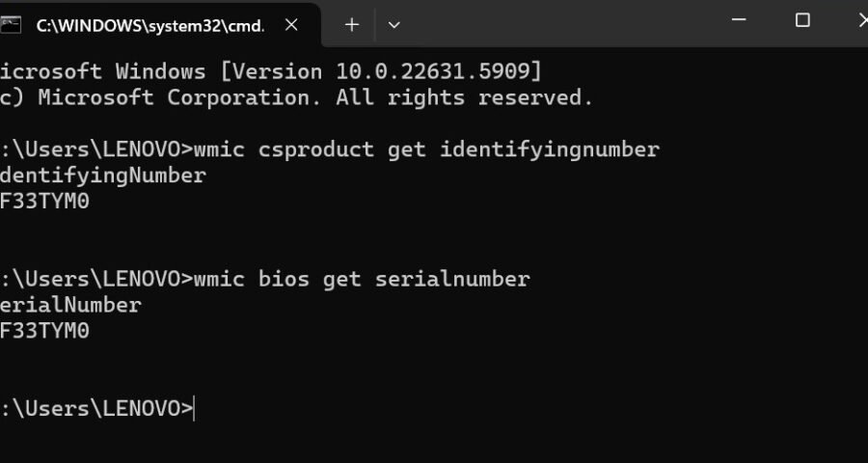Click the IdentifyingNumber output header
This screenshot has width=868, height=463.
pos(102,176)
